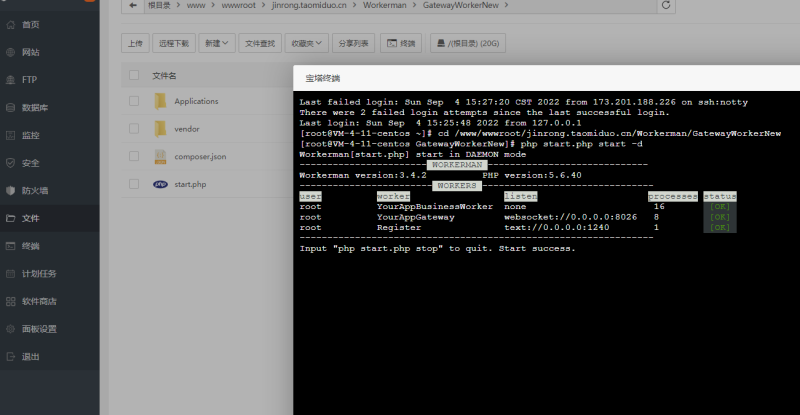This screenshot has width=800, height=415.
Task: Click the back arrow in path bar
Action: (133, 5)
